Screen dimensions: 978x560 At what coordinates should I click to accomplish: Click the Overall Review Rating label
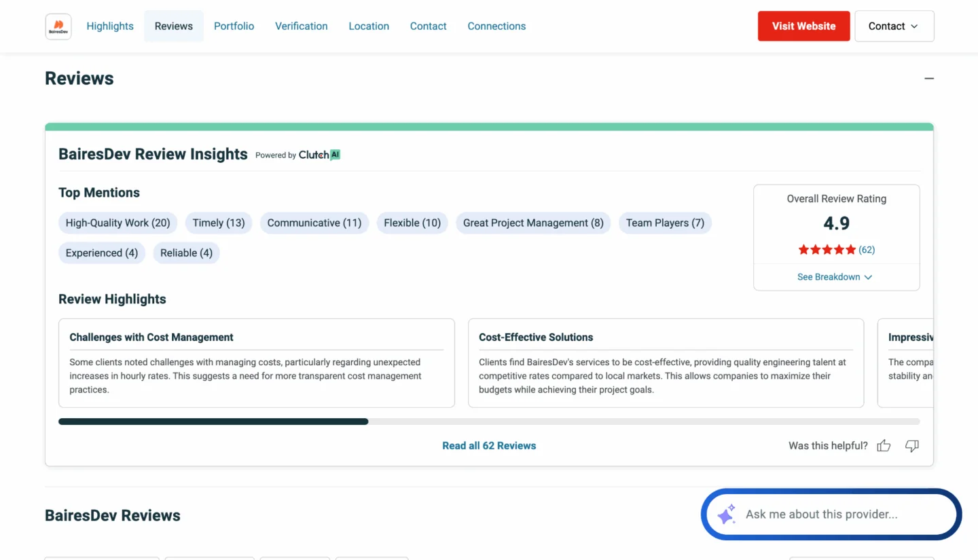[x=837, y=199]
